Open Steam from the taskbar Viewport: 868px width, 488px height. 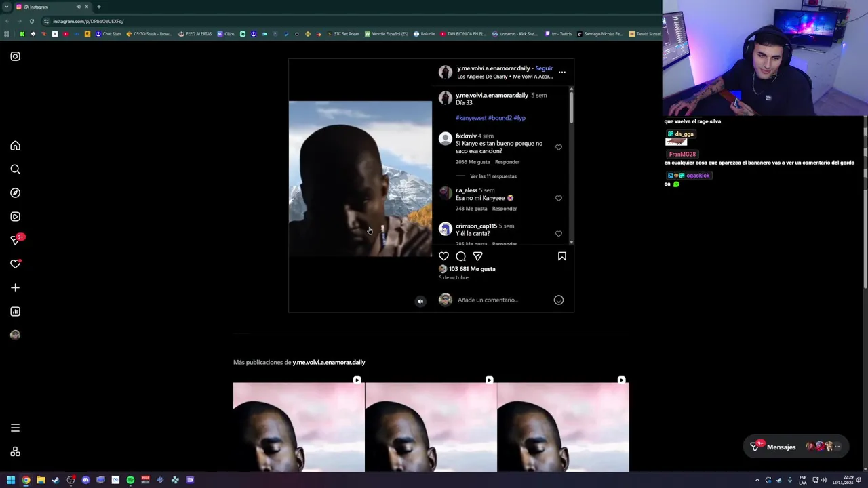(56, 480)
